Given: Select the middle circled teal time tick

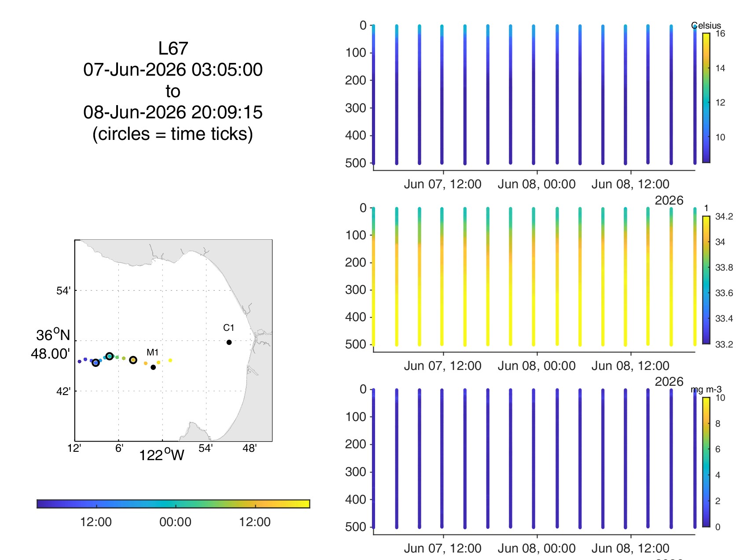Looking at the screenshot, I should 109,356.
